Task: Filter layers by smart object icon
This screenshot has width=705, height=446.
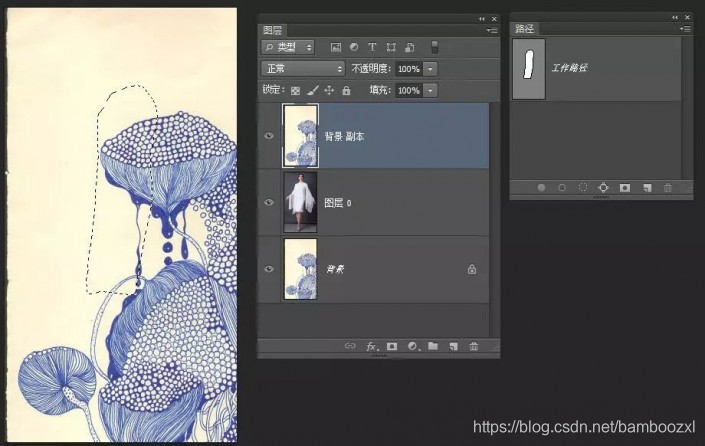Action: coord(410,47)
